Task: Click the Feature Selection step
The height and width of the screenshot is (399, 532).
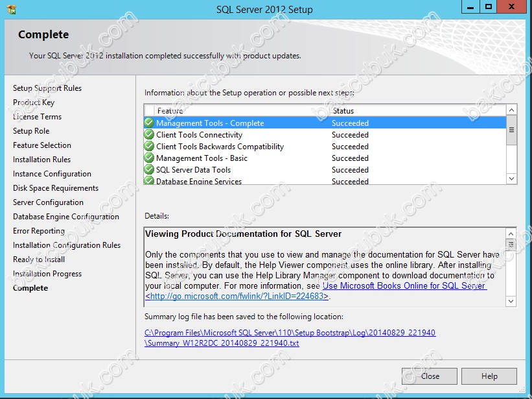Action: click(42, 145)
